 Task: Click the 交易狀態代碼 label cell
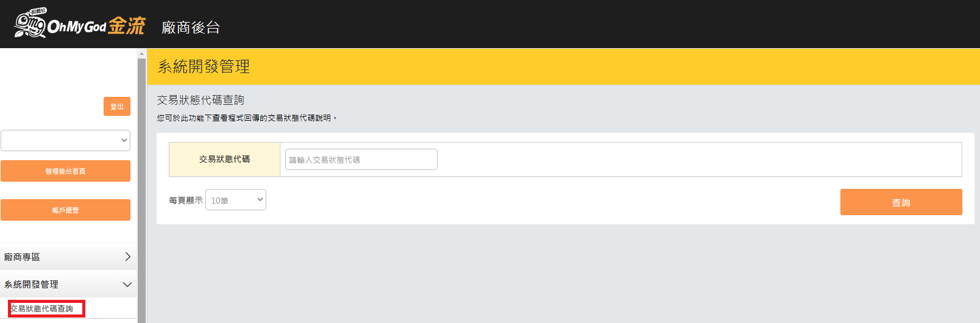click(x=224, y=159)
